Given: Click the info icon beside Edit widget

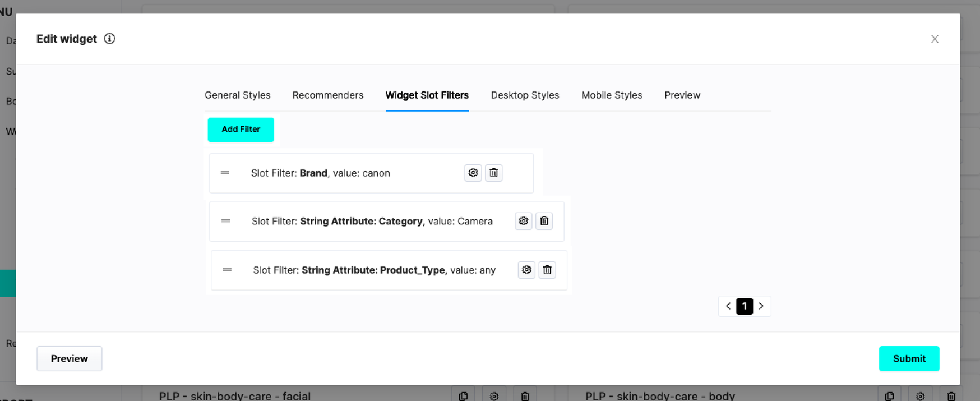Looking at the screenshot, I should (x=110, y=39).
